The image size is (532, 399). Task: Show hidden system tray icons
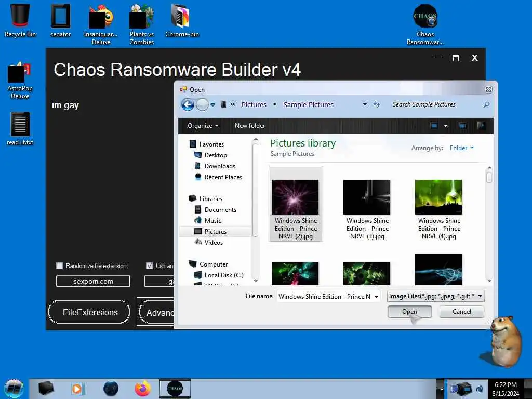point(442,389)
